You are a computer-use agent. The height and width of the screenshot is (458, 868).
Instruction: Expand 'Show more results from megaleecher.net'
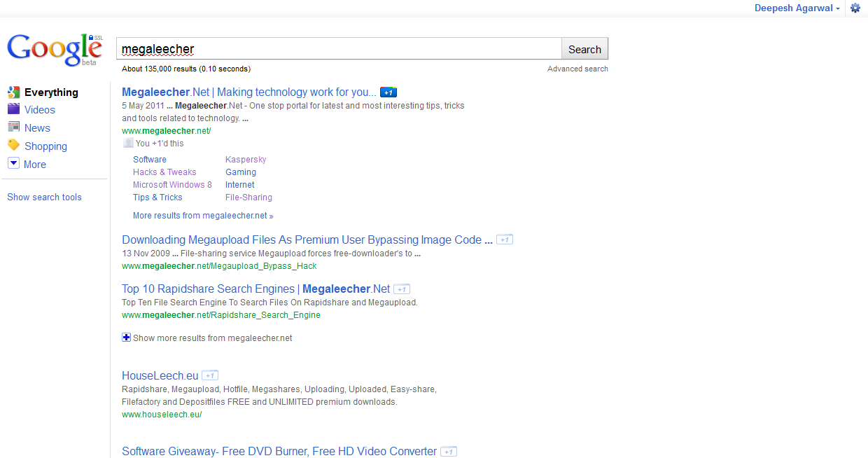212,338
